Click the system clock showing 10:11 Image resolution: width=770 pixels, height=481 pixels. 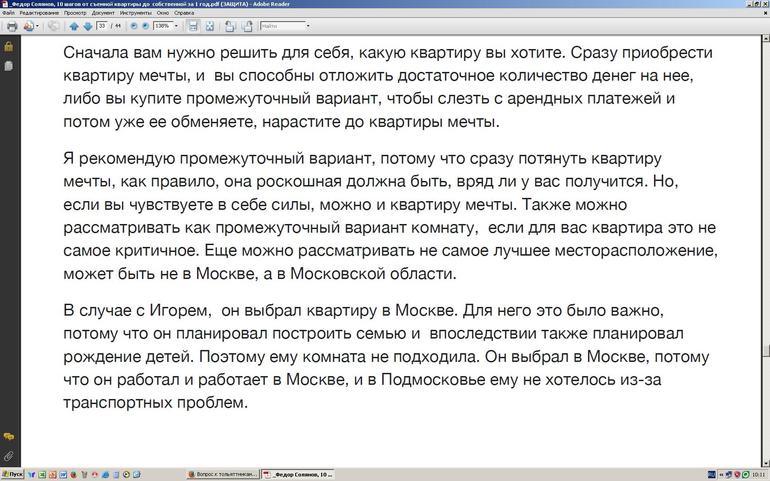[759, 475]
